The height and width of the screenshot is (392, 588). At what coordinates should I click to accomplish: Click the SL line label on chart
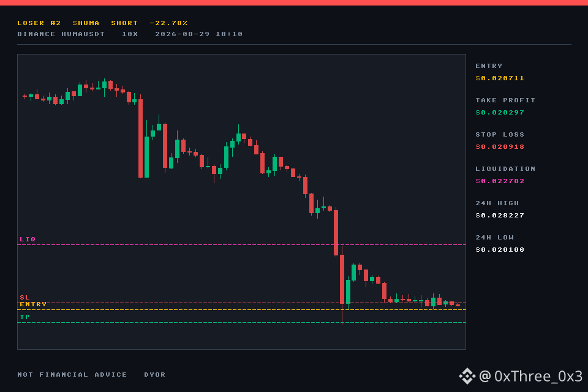click(x=24, y=298)
